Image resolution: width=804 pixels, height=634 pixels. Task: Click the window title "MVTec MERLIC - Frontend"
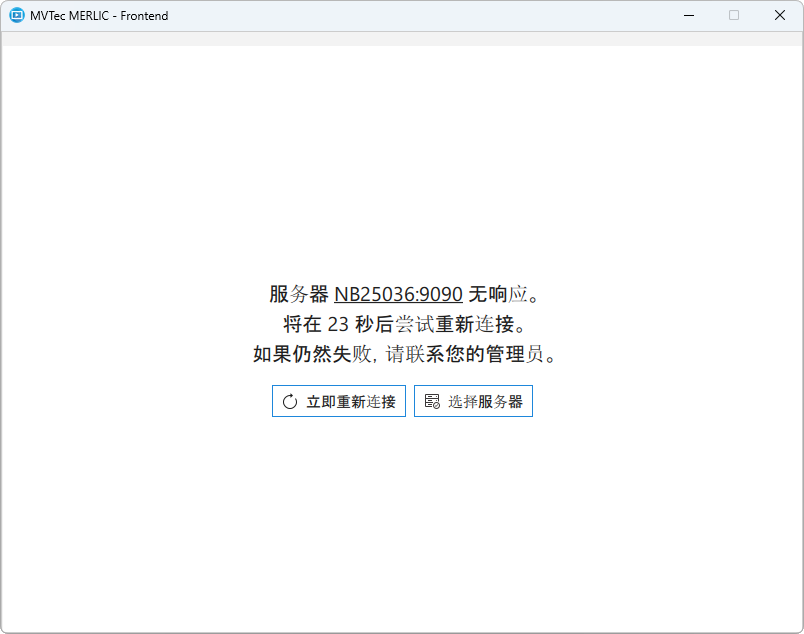(99, 16)
